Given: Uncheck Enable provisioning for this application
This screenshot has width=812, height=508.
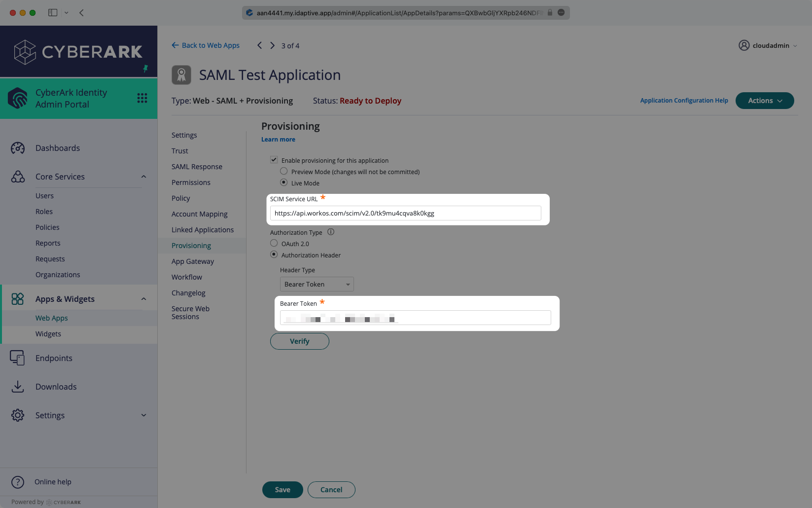Looking at the screenshot, I should [274, 160].
